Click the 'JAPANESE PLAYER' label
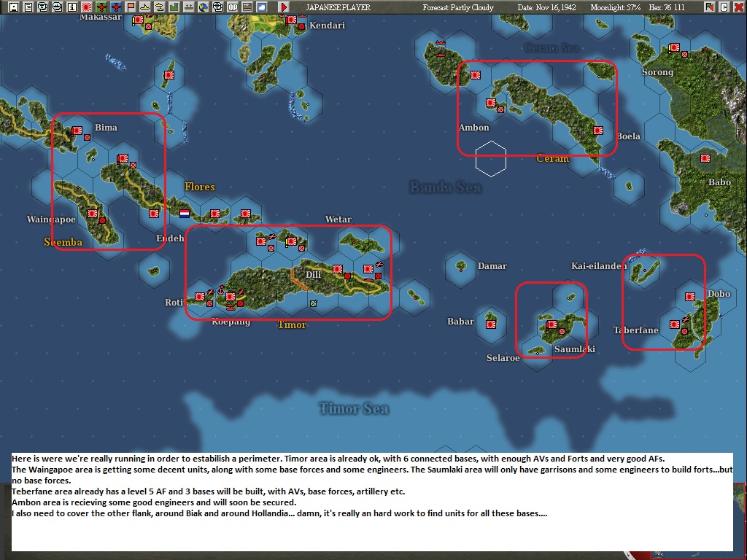This screenshot has width=747, height=560. (x=338, y=7)
